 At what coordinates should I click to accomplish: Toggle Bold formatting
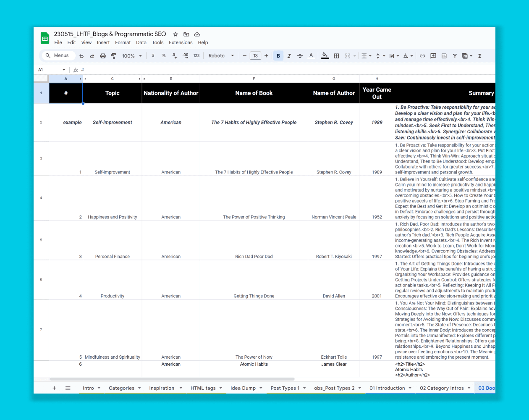coord(278,56)
